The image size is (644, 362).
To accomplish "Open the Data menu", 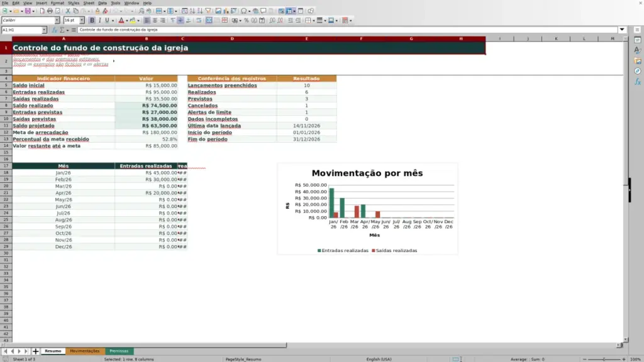I will pos(103,3).
